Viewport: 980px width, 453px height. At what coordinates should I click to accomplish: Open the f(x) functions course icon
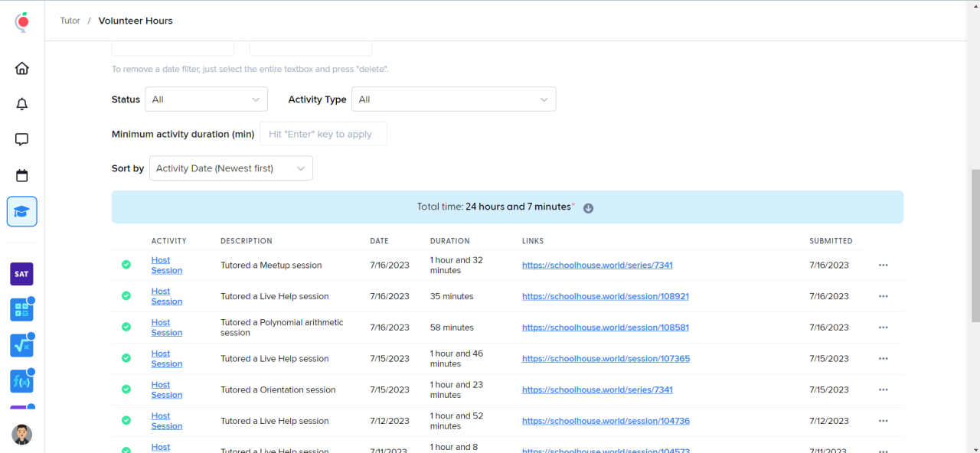(21, 380)
